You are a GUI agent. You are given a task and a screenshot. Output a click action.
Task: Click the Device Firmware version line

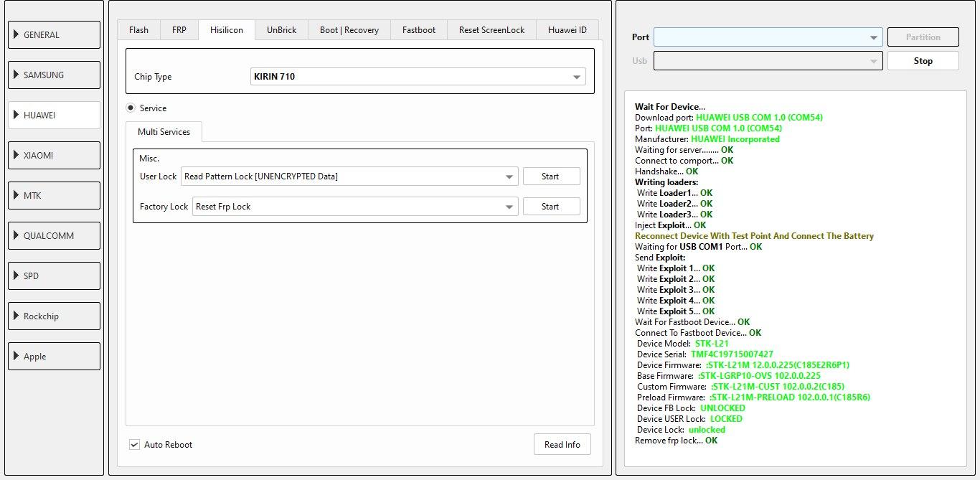[743, 365]
